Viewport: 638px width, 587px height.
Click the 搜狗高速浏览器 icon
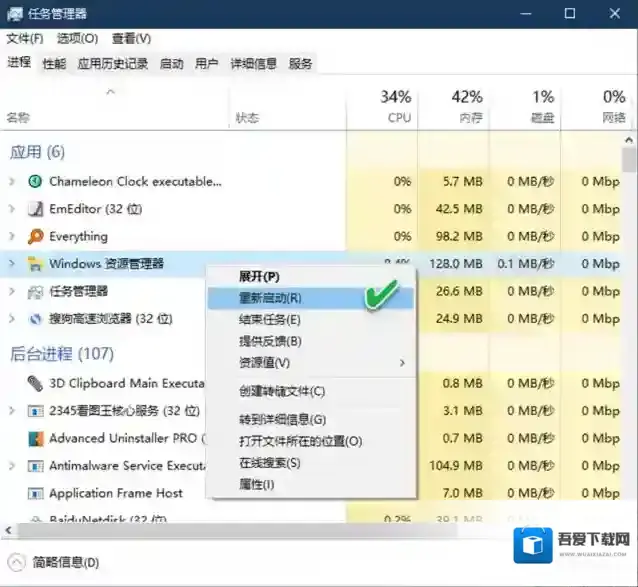(35, 319)
